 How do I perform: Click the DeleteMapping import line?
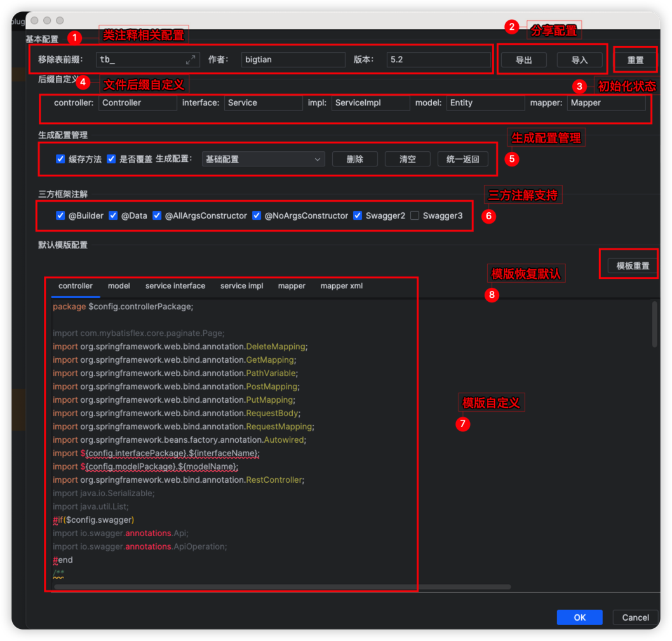pyautogui.click(x=180, y=346)
